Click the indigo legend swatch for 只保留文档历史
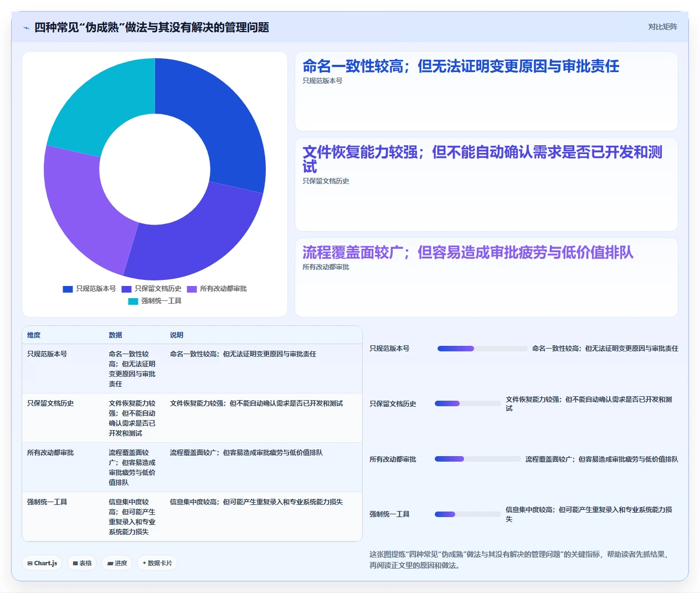Screen dimensions: 700x593 pyautogui.click(x=126, y=289)
